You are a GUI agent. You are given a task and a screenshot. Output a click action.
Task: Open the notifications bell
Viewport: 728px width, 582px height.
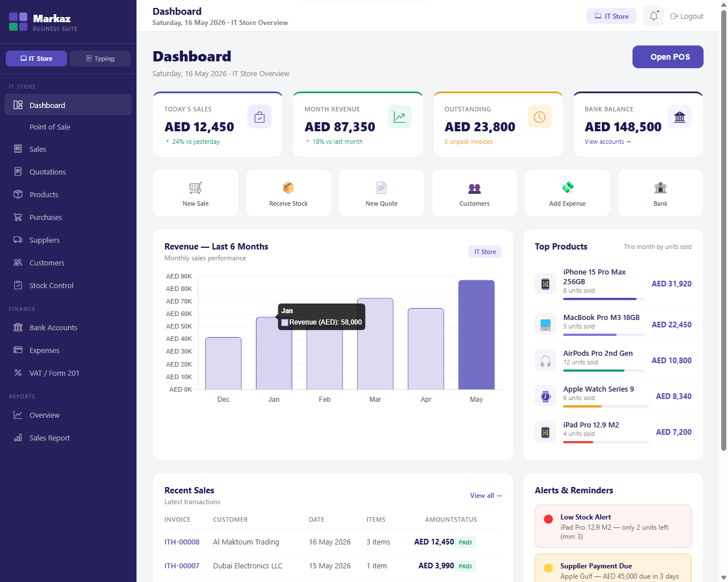(x=653, y=16)
